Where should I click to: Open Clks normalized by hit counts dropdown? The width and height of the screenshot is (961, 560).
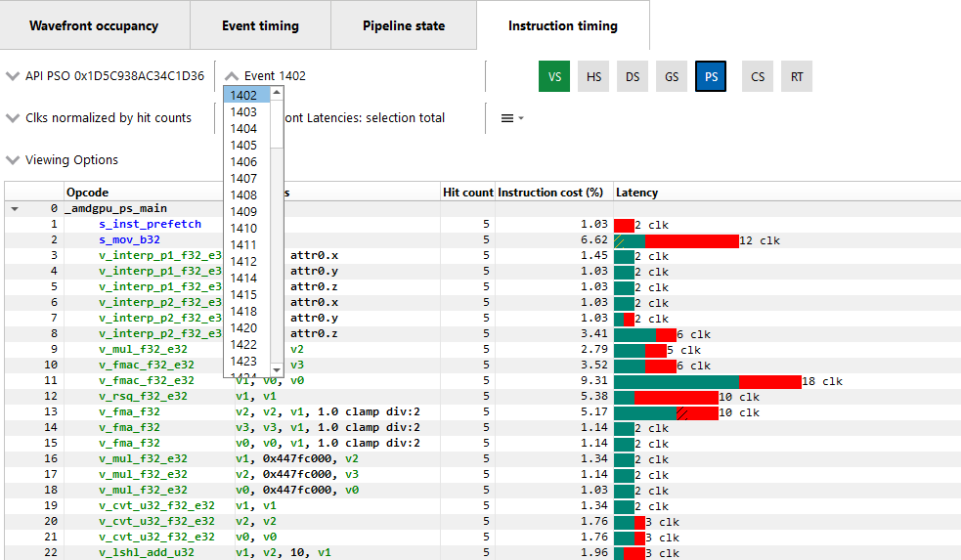[x=99, y=118]
